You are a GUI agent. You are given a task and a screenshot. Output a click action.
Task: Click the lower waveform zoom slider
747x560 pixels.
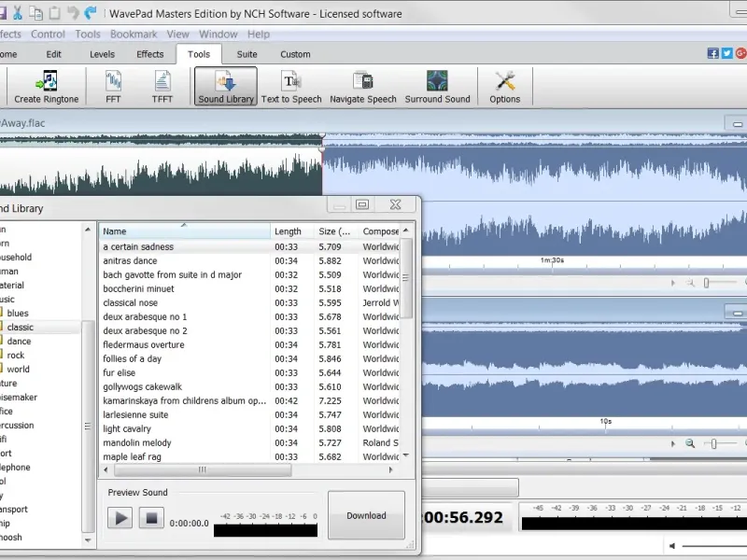click(714, 444)
